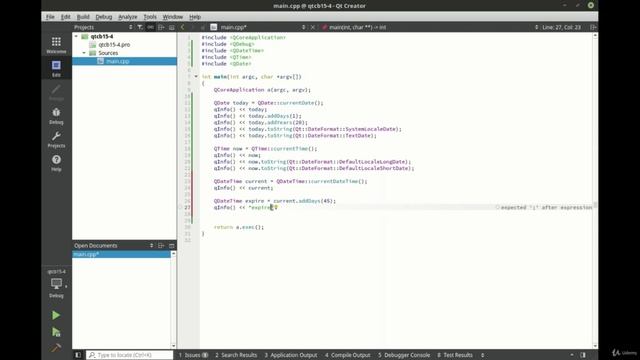The height and width of the screenshot is (360, 640).
Task: Split the editor view
Action: coord(593,27)
